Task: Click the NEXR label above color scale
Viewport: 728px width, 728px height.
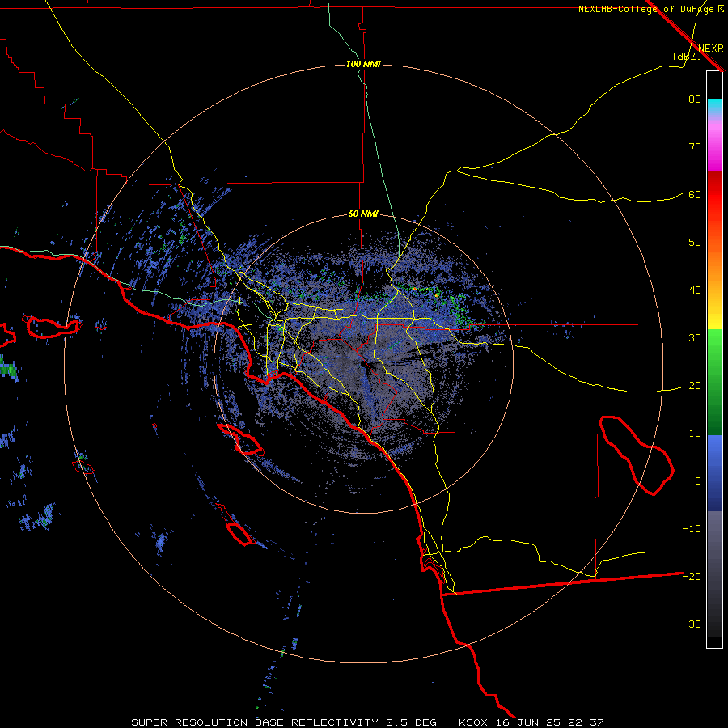Action: [x=711, y=49]
